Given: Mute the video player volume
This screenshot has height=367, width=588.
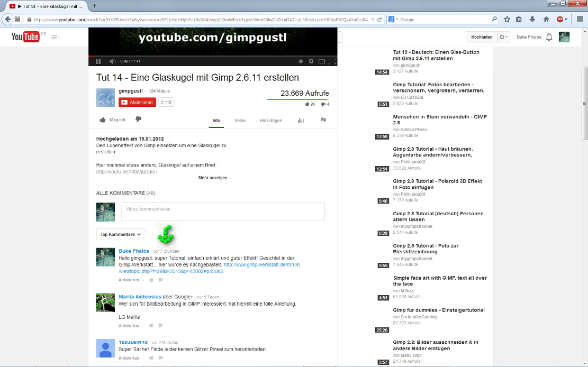Looking at the screenshot, I should (x=112, y=61).
